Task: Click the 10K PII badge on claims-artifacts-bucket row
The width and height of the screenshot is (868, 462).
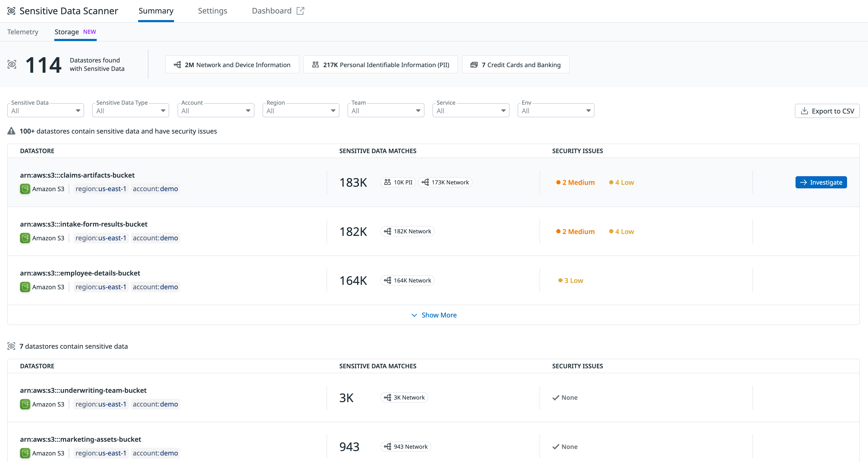Action: point(398,182)
